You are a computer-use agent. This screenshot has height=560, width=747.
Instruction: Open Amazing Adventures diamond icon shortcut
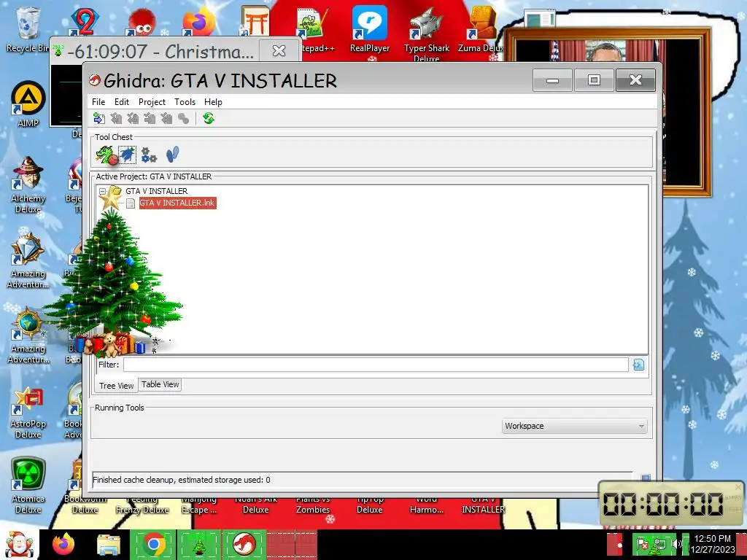(28, 260)
